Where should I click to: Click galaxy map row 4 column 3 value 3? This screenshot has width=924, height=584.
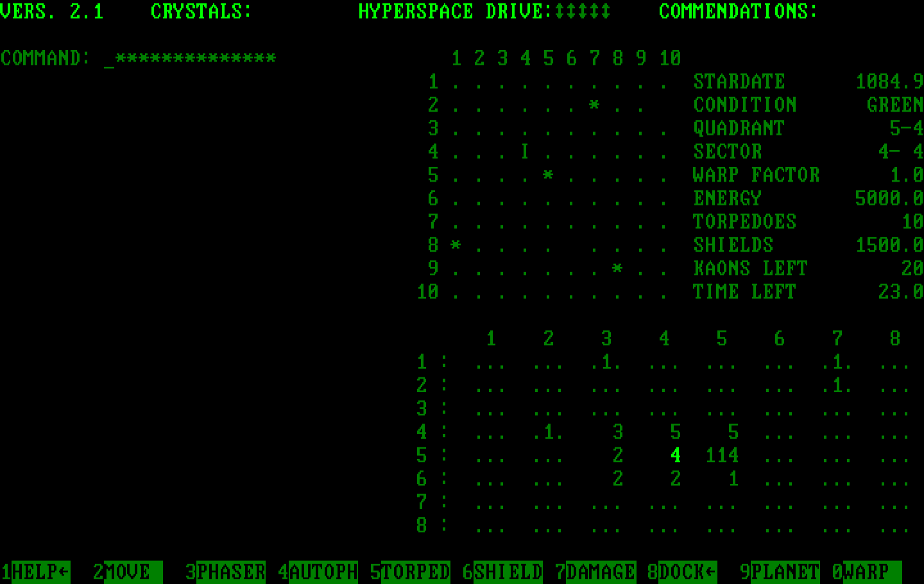617,432
